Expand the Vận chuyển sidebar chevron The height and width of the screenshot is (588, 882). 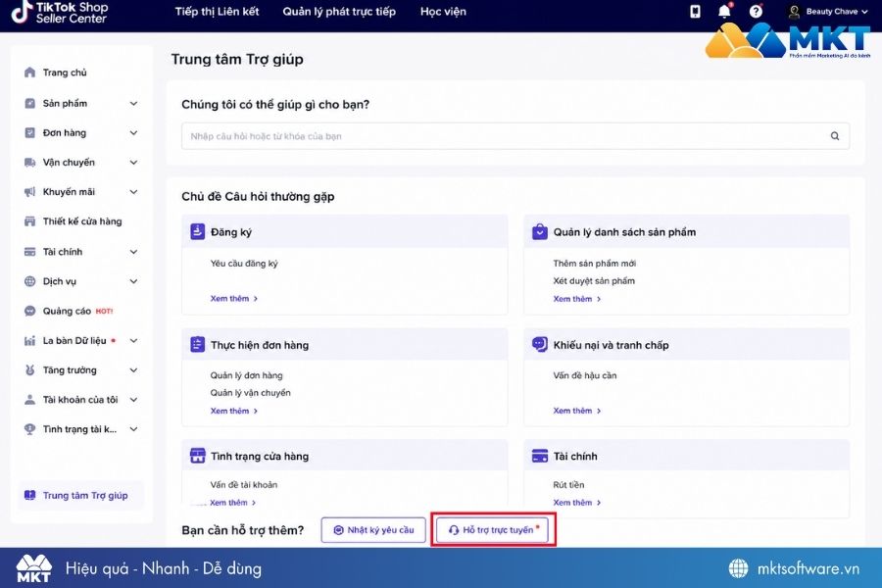pos(134,163)
